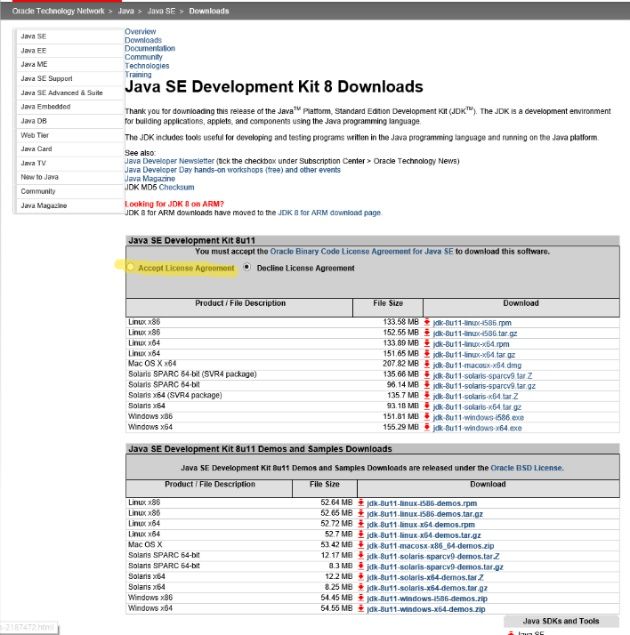Click download icon for linux-x64-demos.tar.gz
The height and width of the screenshot is (635, 630).
click(361, 535)
